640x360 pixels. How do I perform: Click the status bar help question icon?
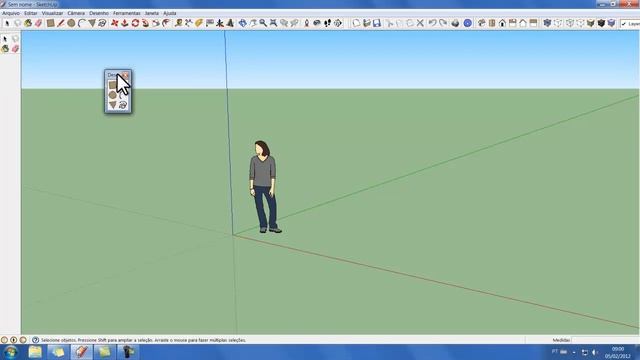(36, 340)
